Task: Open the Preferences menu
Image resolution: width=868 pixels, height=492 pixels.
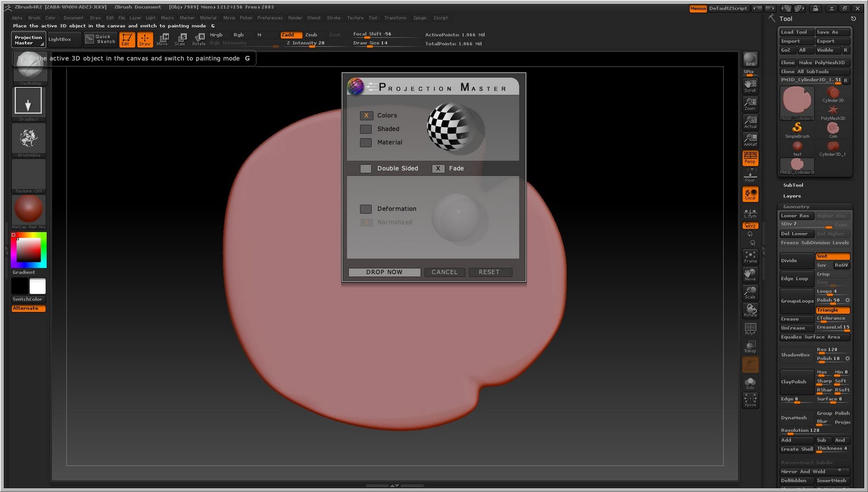Action: [270, 18]
